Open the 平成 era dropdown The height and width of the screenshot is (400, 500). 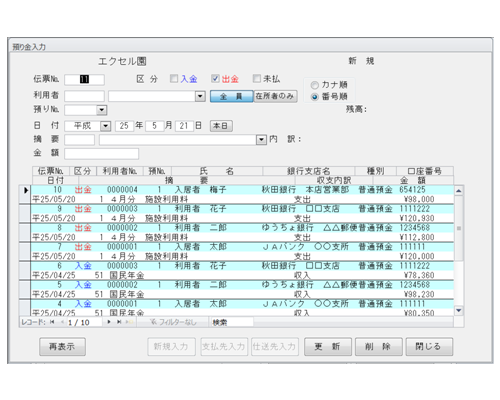106,126
